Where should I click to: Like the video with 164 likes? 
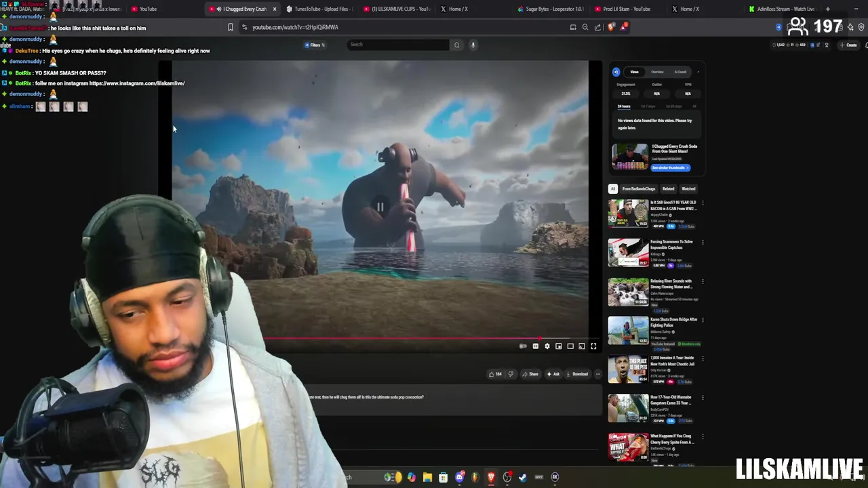coord(495,374)
